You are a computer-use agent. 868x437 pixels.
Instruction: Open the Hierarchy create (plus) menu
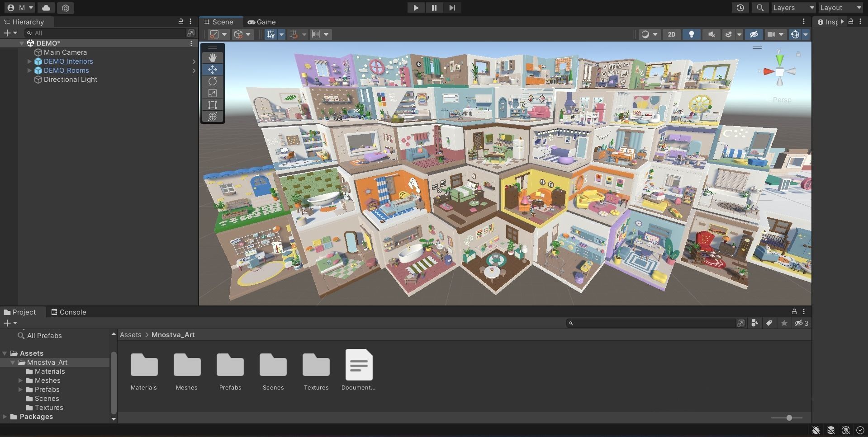(x=10, y=33)
